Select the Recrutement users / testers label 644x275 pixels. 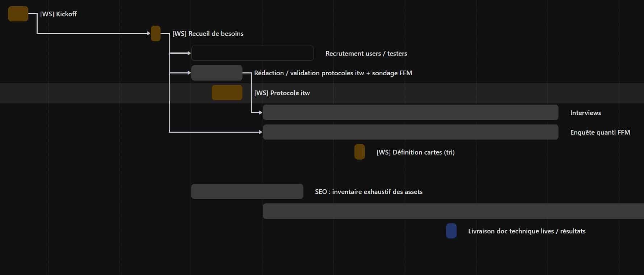click(366, 54)
